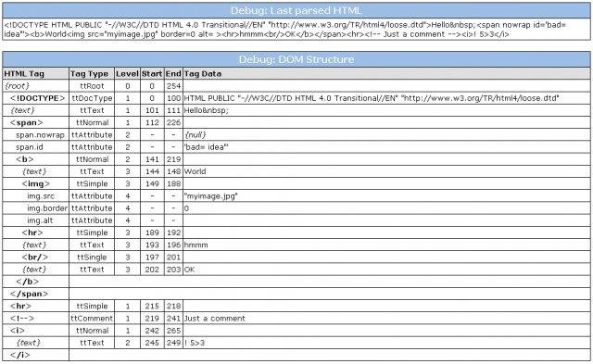Click the '{null}' tag data value
Viewport: 593px width, 364px height.
coord(196,135)
